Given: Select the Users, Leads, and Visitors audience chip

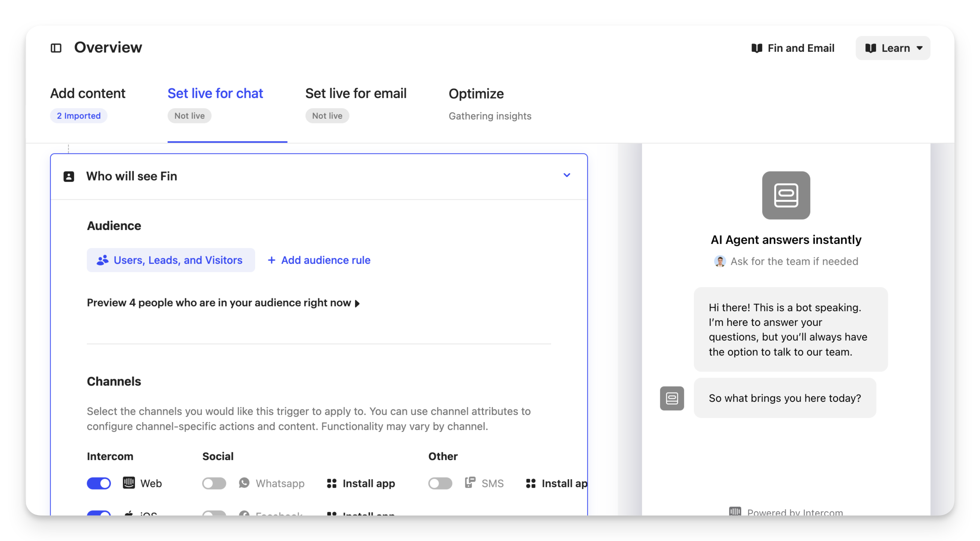Looking at the screenshot, I should (x=171, y=260).
